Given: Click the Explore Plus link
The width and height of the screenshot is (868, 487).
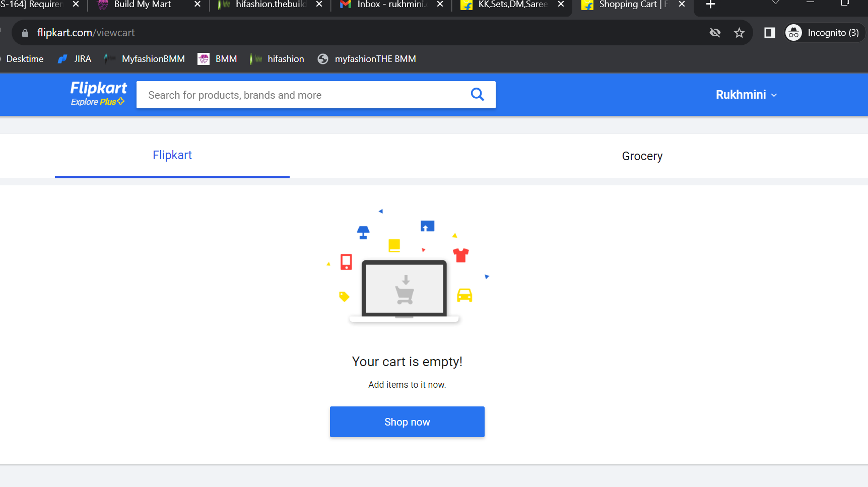Looking at the screenshot, I should tap(98, 102).
